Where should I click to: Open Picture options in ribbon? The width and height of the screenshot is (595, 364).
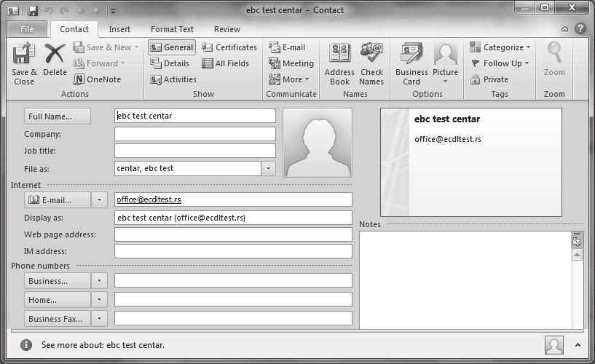click(x=446, y=63)
